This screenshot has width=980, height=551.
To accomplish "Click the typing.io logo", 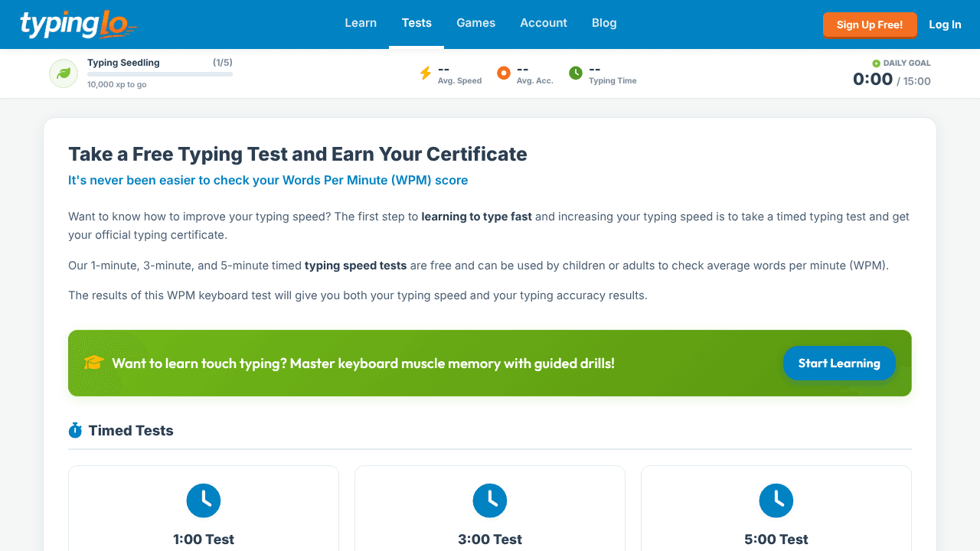I will [79, 24].
